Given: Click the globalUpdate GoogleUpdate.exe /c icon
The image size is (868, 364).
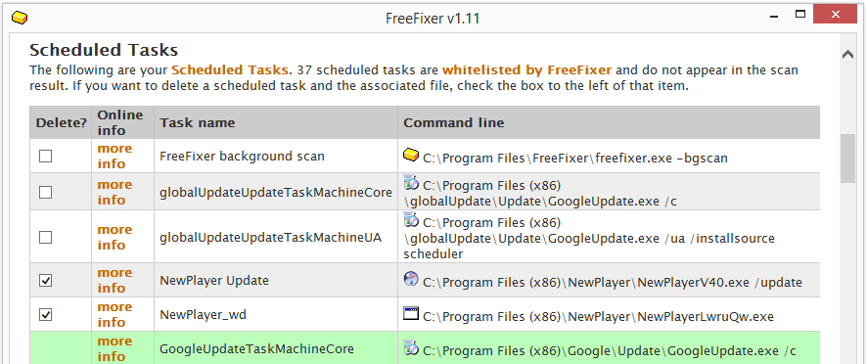Looking at the screenshot, I should click(411, 182).
